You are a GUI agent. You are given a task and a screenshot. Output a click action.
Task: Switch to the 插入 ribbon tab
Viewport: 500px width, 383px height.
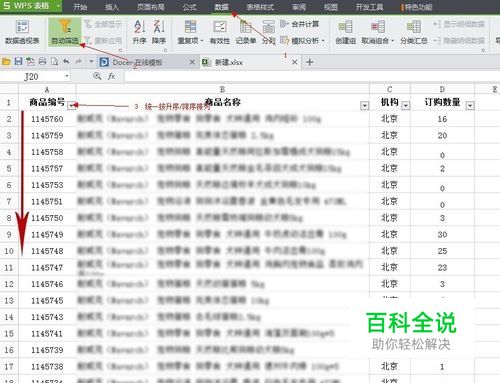112,7
